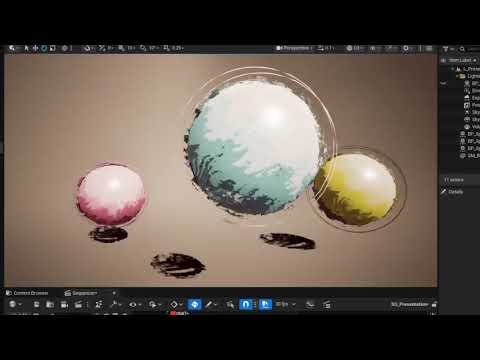Open the 0.25 scale snap value dropdown
This screenshot has width=480, height=360.
(x=178, y=48)
